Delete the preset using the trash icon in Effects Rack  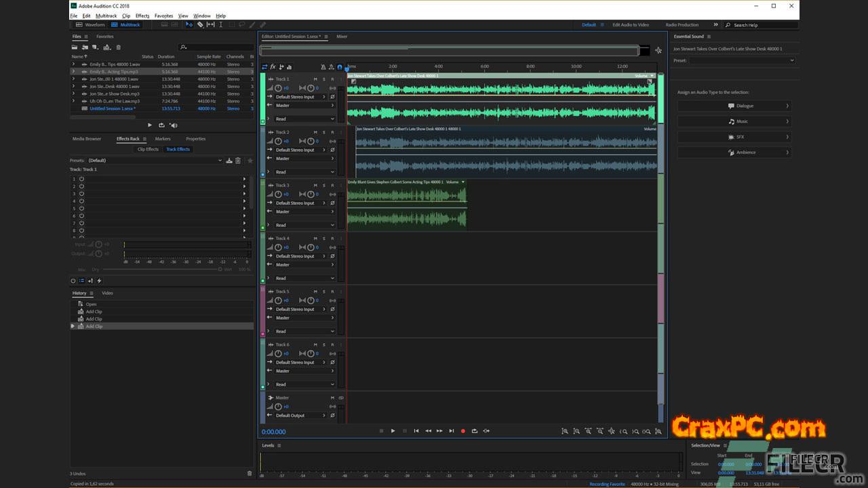238,161
